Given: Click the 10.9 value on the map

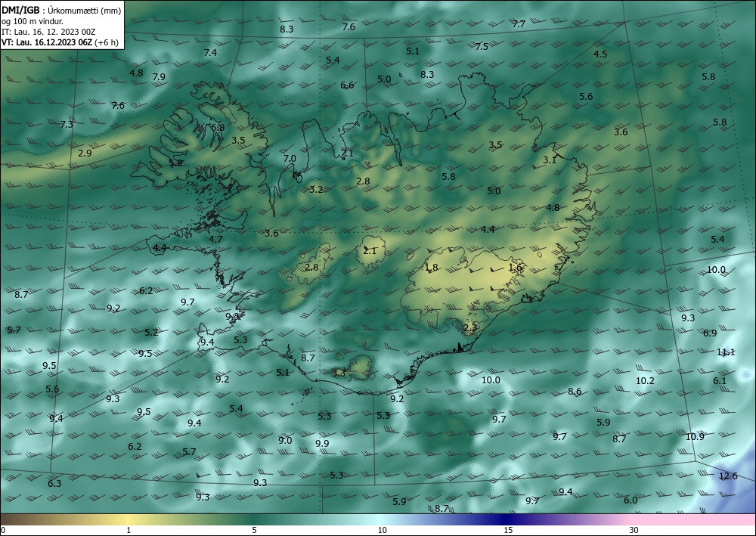Looking at the screenshot, I should click(x=696, y=437).
